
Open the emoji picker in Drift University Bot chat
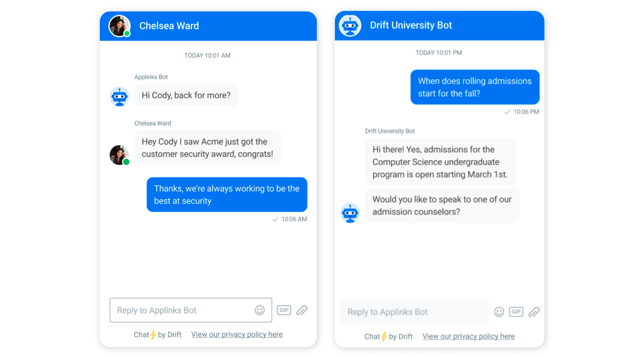[x=499, y=312]
